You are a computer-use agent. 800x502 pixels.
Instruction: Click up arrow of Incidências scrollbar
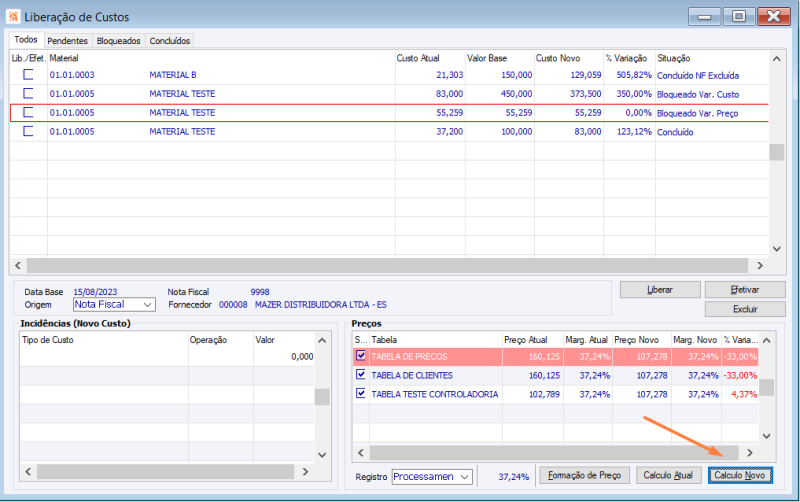coord(322,340)
